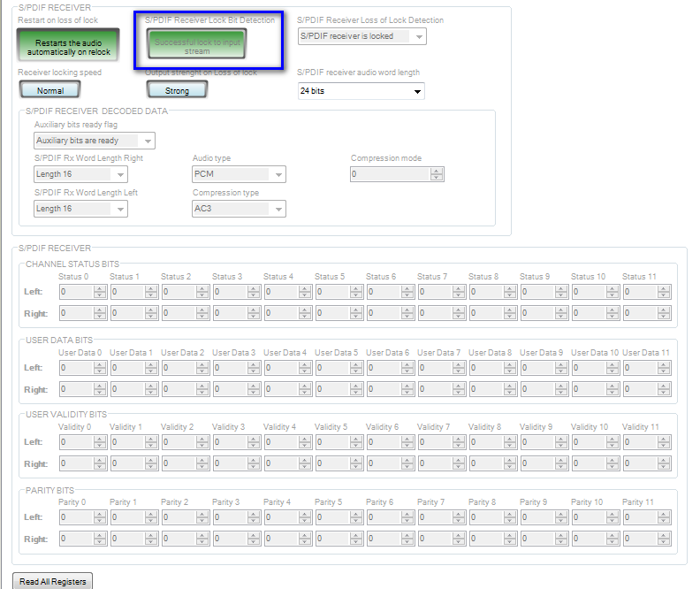
Task: Click the Left Status 10 spinner arrows
Action: pos(612,292)
